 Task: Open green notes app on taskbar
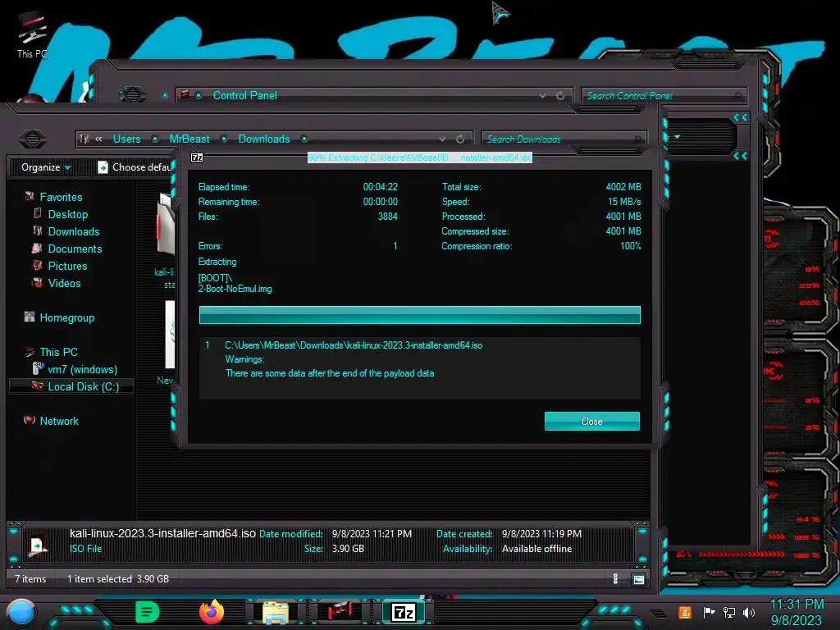click(x=147, y=612)
